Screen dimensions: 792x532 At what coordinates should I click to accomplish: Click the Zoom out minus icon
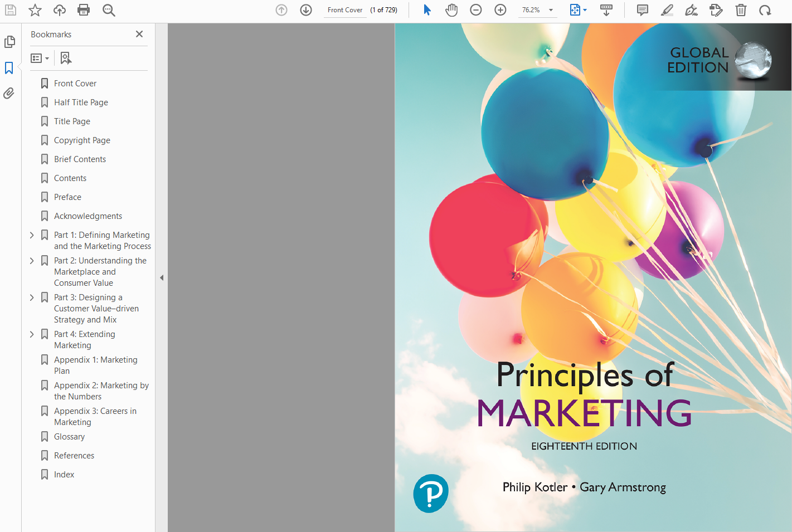tap(476, 10)
